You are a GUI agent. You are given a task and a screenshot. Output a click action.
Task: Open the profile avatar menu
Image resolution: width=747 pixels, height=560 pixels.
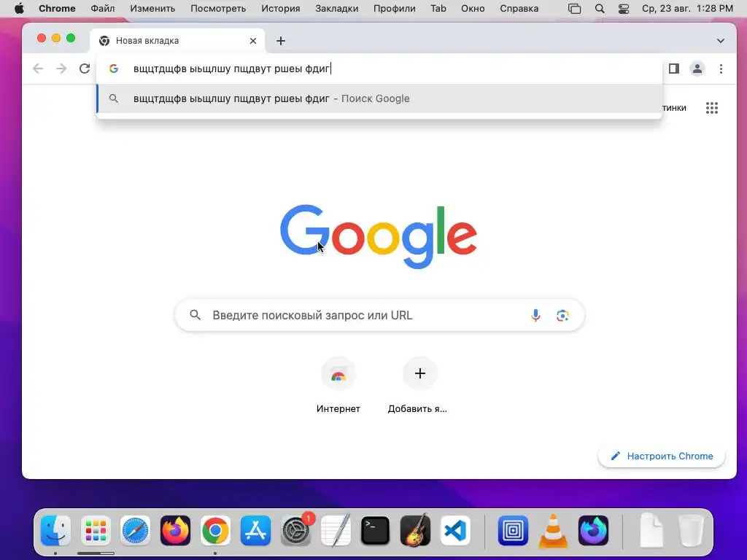click(x=697, y=69)
